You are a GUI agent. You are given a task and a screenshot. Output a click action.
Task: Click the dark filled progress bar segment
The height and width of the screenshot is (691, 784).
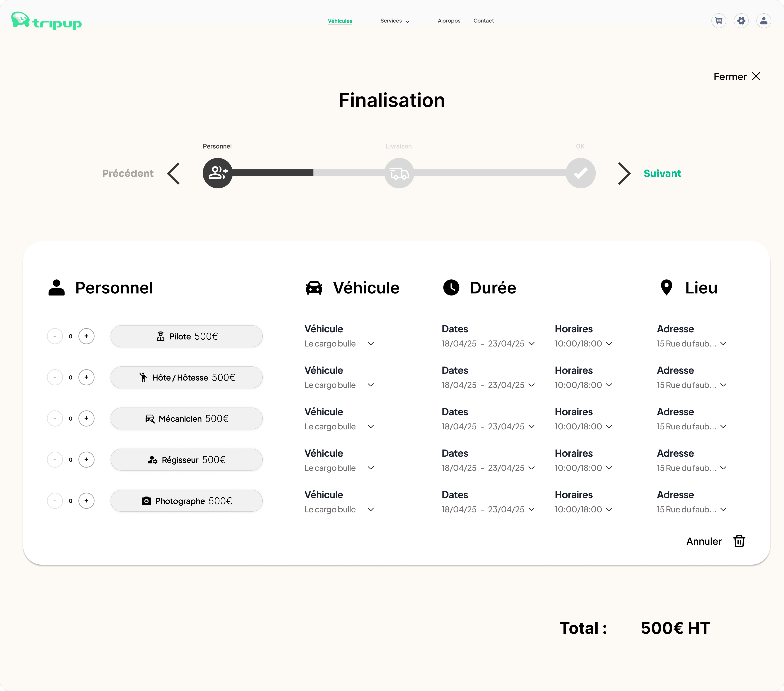(273, 173)
